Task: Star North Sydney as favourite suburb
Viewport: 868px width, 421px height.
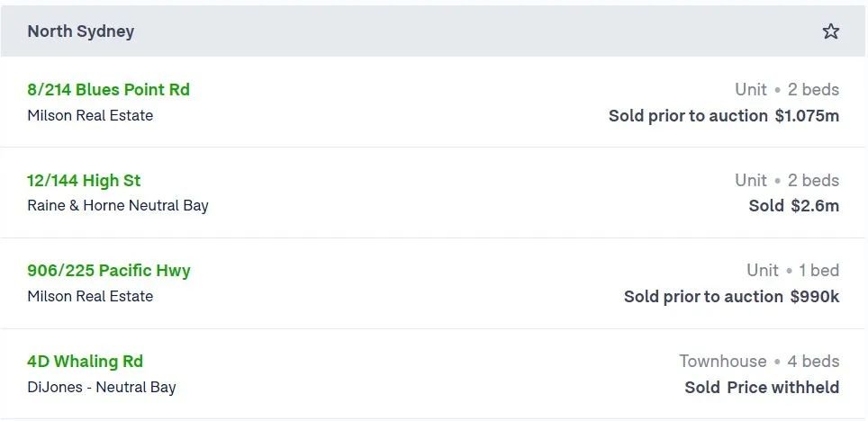Action: click(x=830, y=31)
